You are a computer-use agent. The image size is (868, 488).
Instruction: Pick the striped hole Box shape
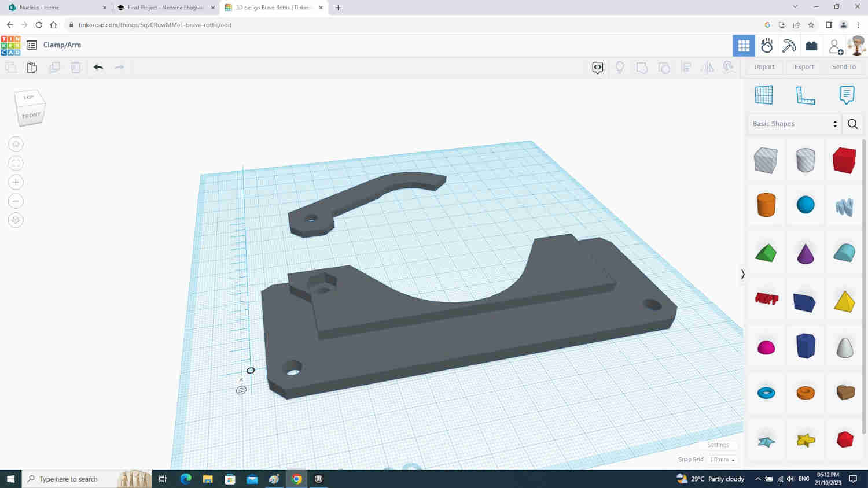coord(766,160)
